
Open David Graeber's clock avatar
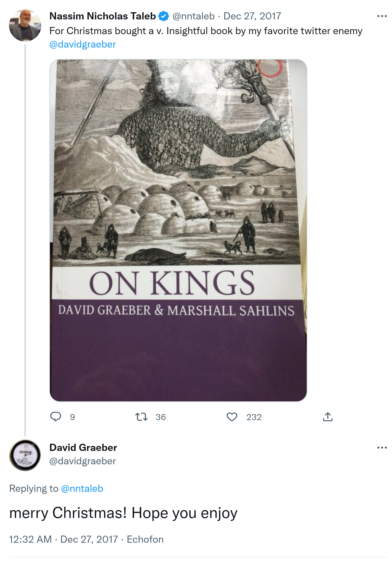tap(25, 455)
